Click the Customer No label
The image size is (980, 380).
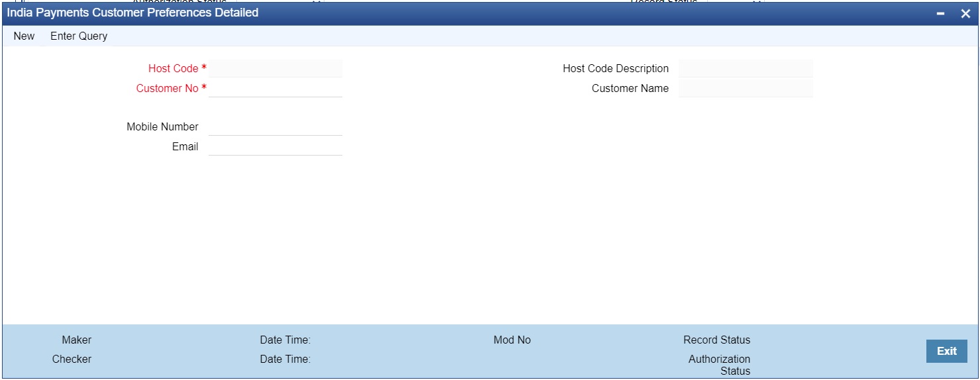[168, 88]
